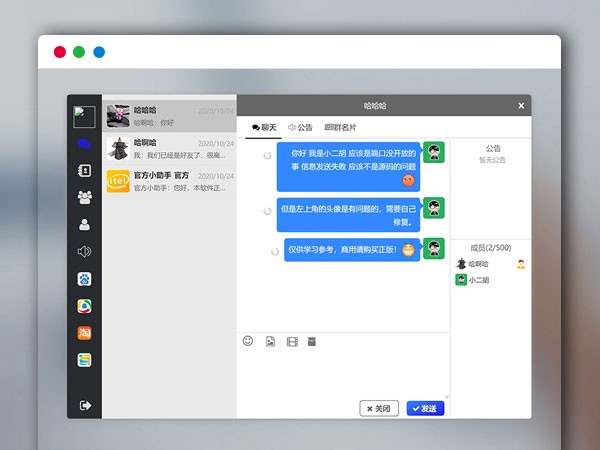
Task: Click the send video film icon
Action: point(291,342)
